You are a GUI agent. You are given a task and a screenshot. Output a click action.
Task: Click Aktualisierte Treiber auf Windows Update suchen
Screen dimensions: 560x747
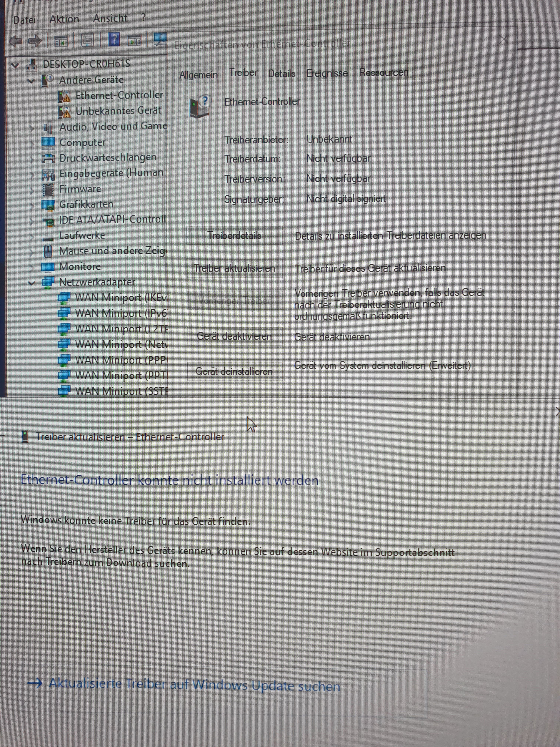click(194, 685)
